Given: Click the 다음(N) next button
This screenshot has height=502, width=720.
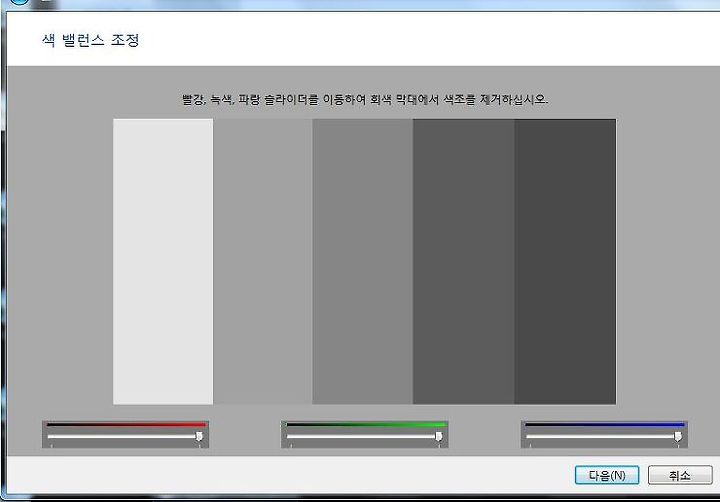Looking at the screenshot, I should click(x=607, y=475).
